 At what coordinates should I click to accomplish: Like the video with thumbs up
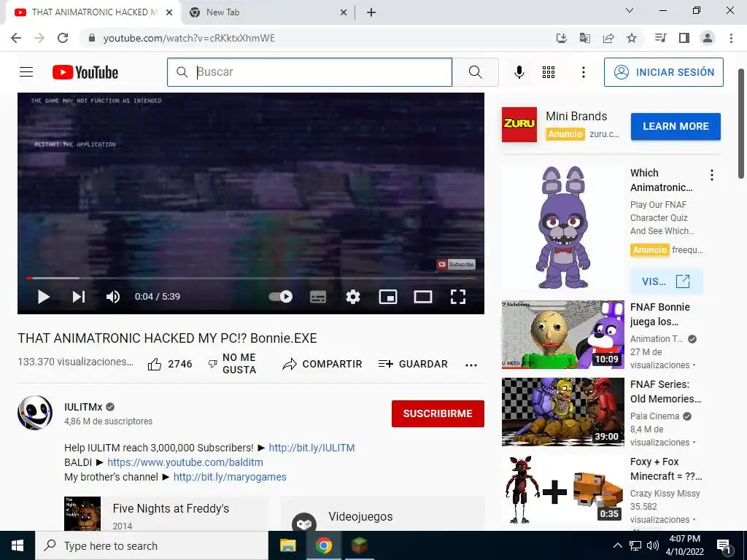[x=169, y=364]
